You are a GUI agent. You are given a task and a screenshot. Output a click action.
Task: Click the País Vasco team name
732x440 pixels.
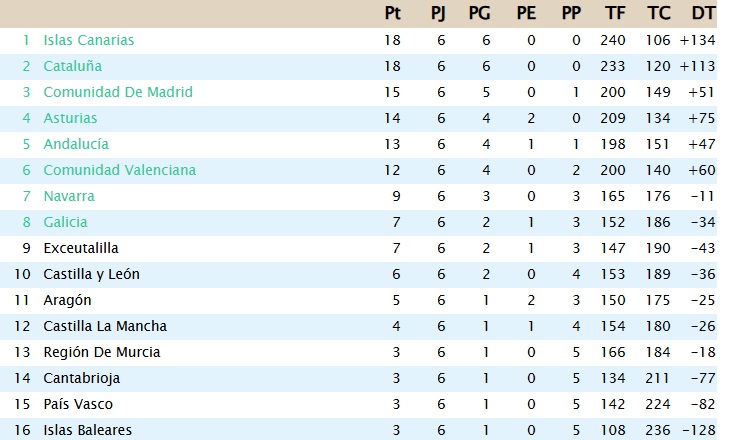[x=77, y=404]
